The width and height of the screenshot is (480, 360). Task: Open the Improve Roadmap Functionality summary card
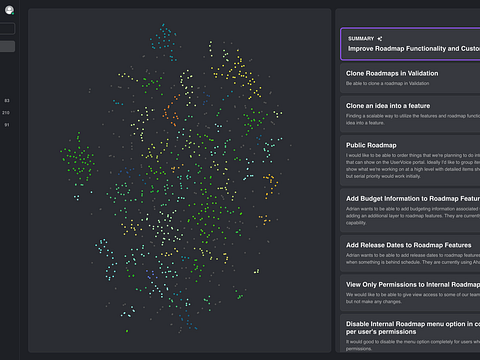click(x=410, y=44)
